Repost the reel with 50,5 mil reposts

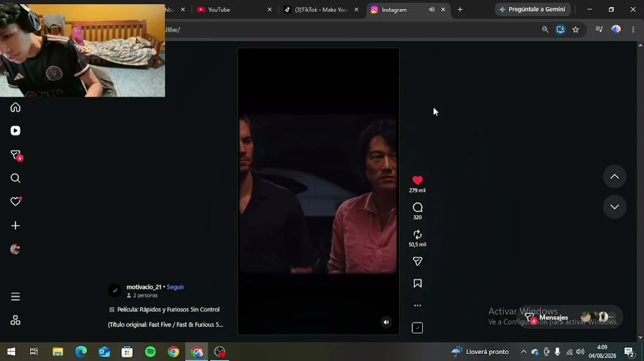(x=417, y=235)
